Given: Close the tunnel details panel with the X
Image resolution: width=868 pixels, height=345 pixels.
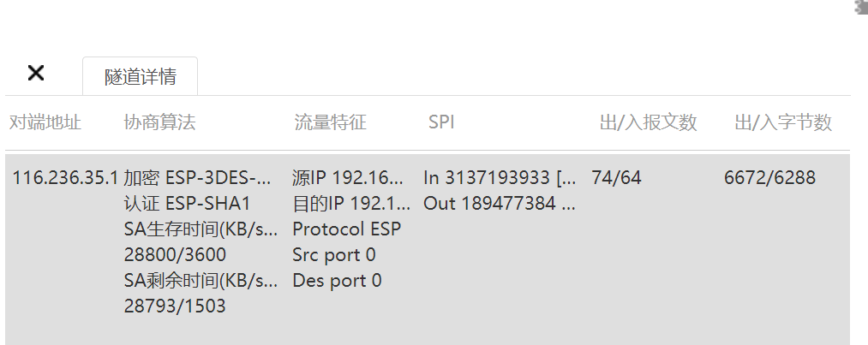Looking at the screenshot, I should (36, 74).
